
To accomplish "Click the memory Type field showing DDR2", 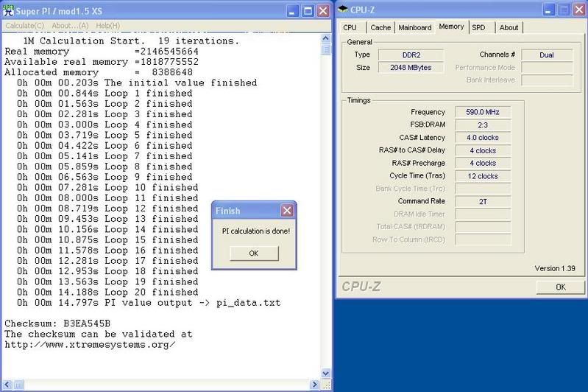I will pos(411,55).
